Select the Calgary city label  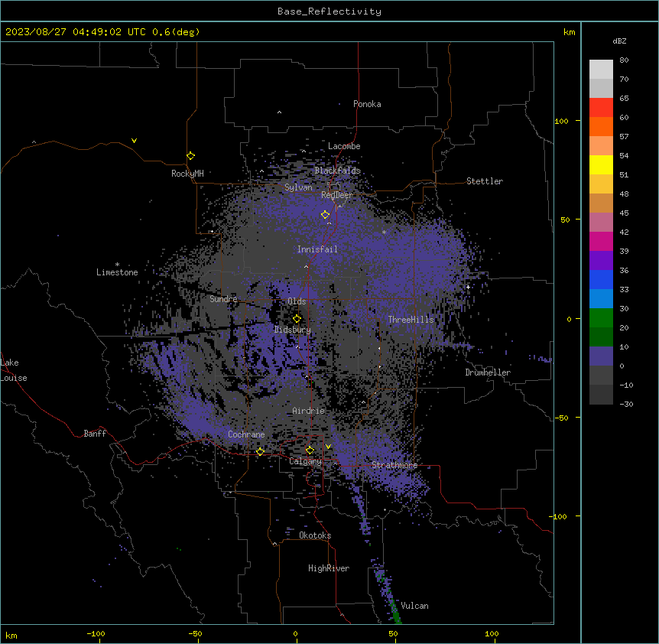306,461
